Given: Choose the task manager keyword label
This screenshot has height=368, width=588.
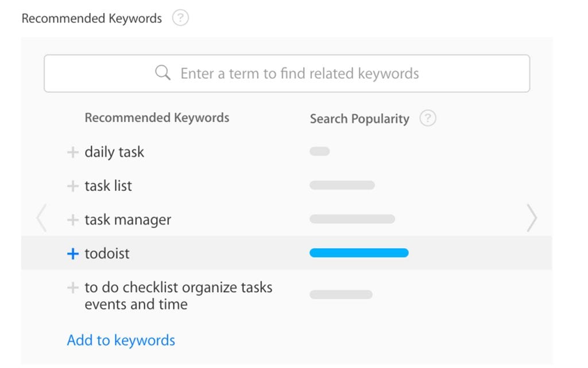Looking at the screenshot, I should [128, 220].
